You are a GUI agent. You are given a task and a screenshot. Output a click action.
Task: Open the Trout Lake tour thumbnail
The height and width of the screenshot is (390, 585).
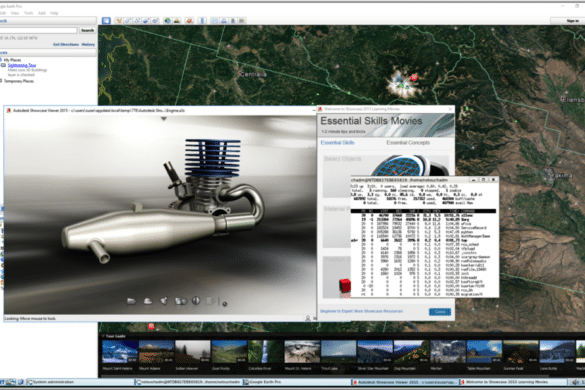338,352
